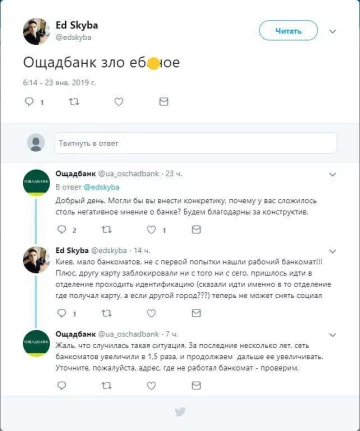
Task: Retweet the main Ощадбанк зло tweet
Action: pos(74,101)
